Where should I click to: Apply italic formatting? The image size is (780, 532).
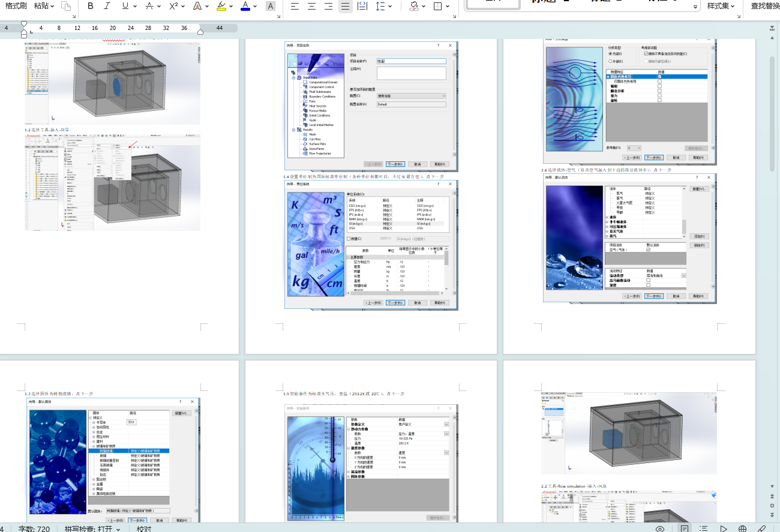pos(107,6)
